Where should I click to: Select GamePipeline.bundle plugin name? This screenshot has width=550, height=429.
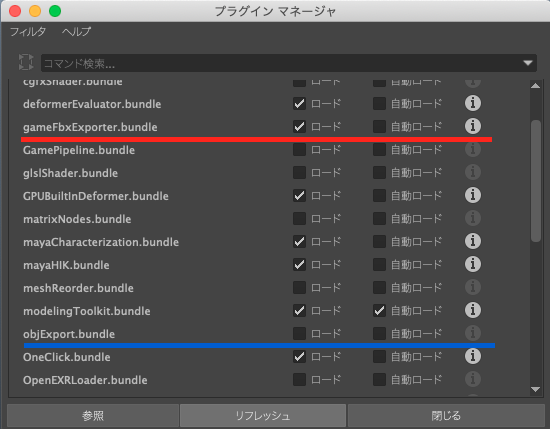click(79, 150)
